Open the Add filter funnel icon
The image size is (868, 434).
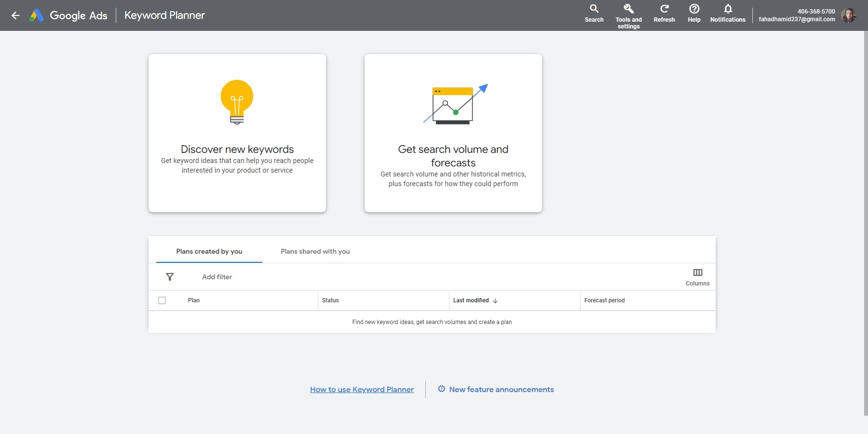(x=170, y=277)
